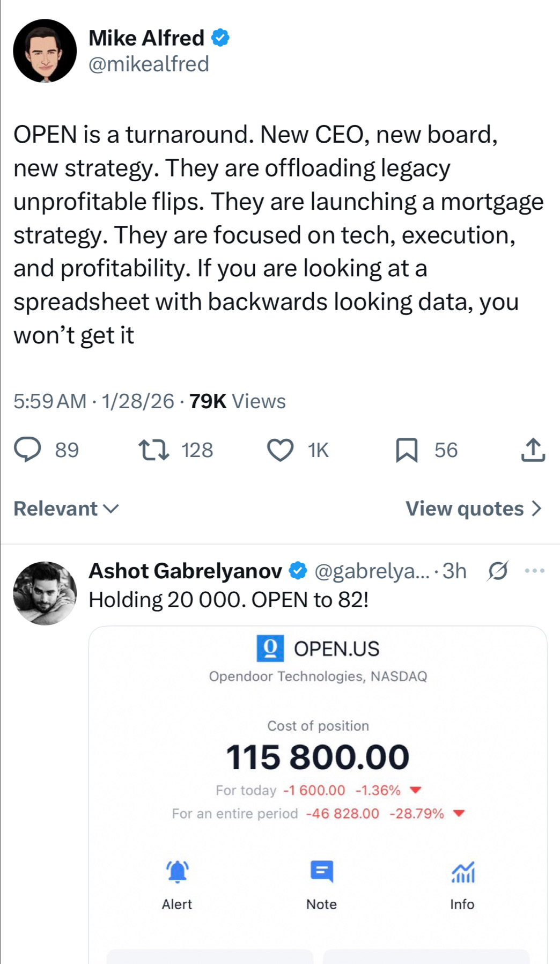Screen dimensions: 560x964
Task: Tap the Alert bell icon
Action: 178,871
